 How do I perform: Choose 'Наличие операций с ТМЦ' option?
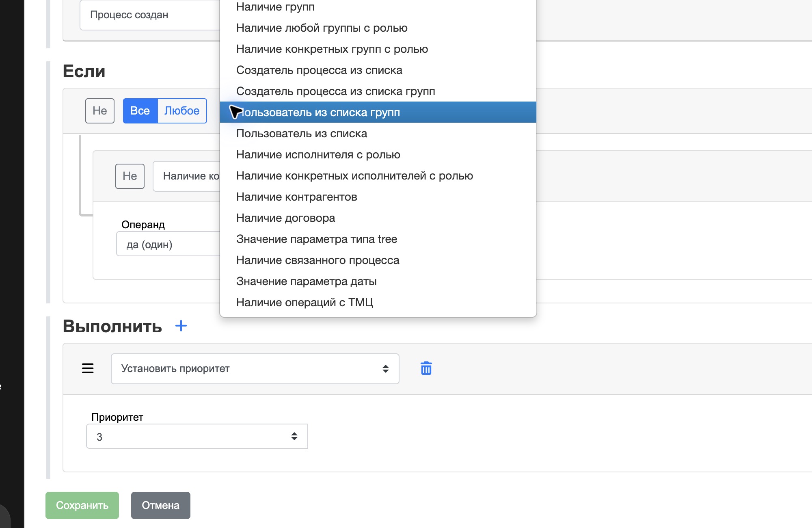[x=378, y=302]
